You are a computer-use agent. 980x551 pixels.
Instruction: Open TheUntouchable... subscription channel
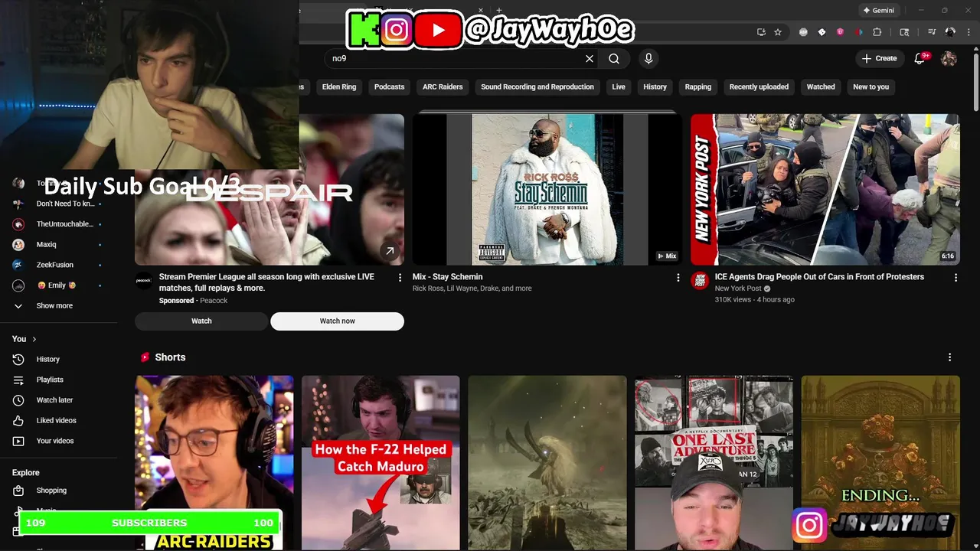(58, 224)
